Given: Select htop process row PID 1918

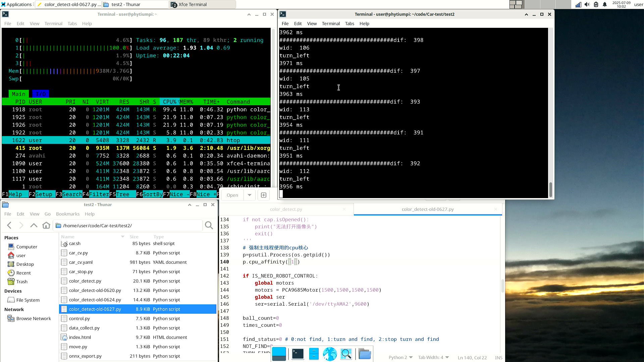Looking at the screenshot, I should point(136,110).
